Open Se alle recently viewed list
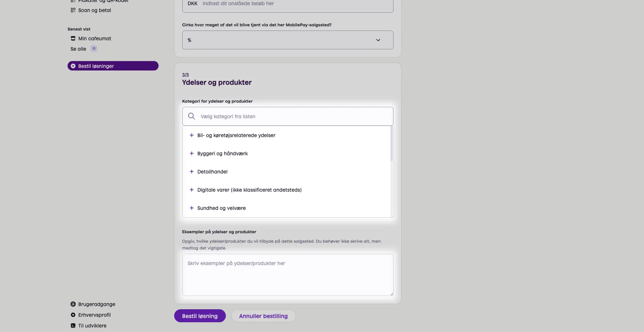The height and width of the screenshot is (332, 644). [x=78, y=49]
